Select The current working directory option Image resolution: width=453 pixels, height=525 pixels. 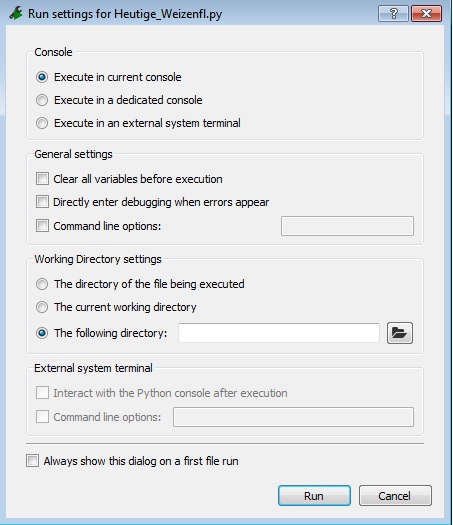click(x=42, y=307)
